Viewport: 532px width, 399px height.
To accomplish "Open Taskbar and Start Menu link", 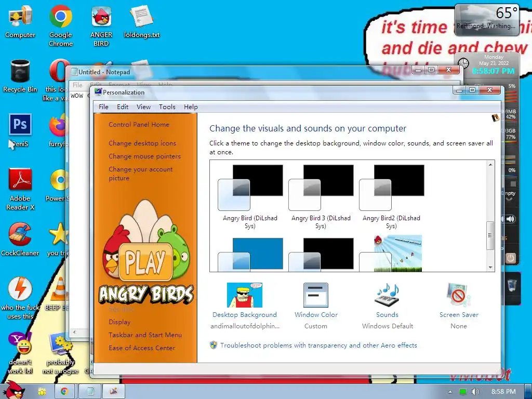I will 145,335.
